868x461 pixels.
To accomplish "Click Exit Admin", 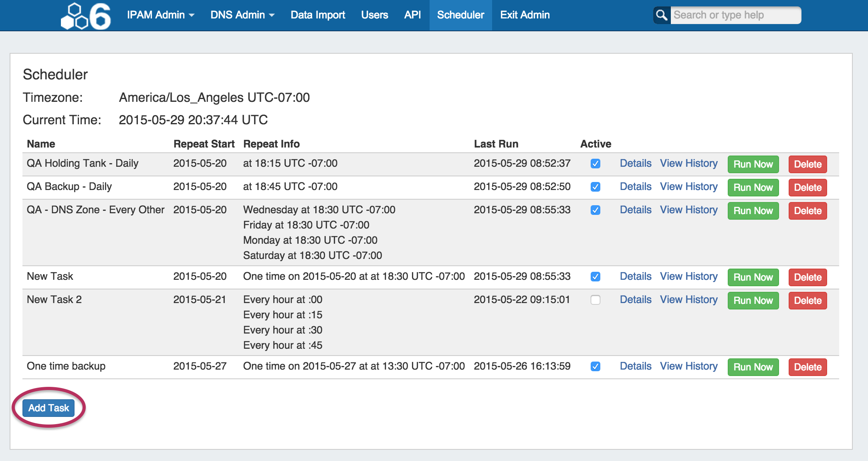I will (525, 15).
